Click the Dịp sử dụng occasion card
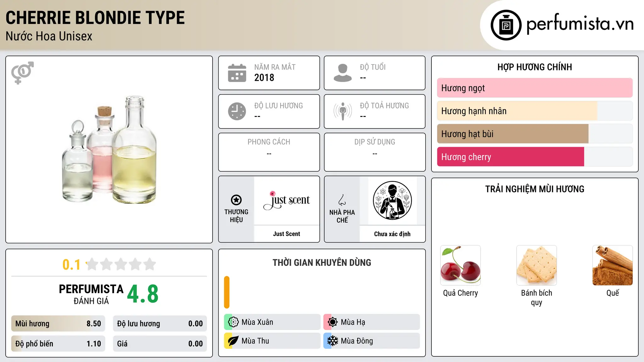 [375, 152]
